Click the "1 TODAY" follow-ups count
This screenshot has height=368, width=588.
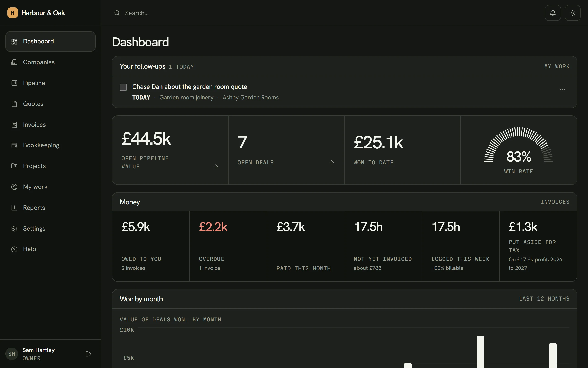pos(181,67)
